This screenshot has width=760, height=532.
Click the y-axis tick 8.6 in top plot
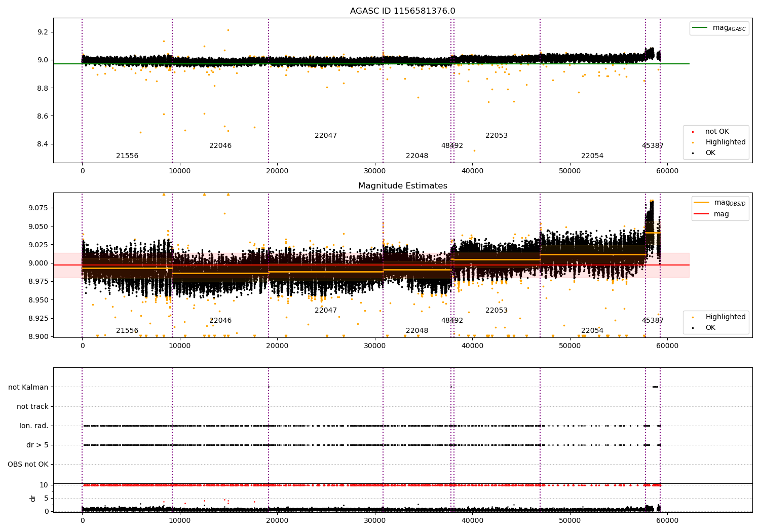tap(43, 117)
